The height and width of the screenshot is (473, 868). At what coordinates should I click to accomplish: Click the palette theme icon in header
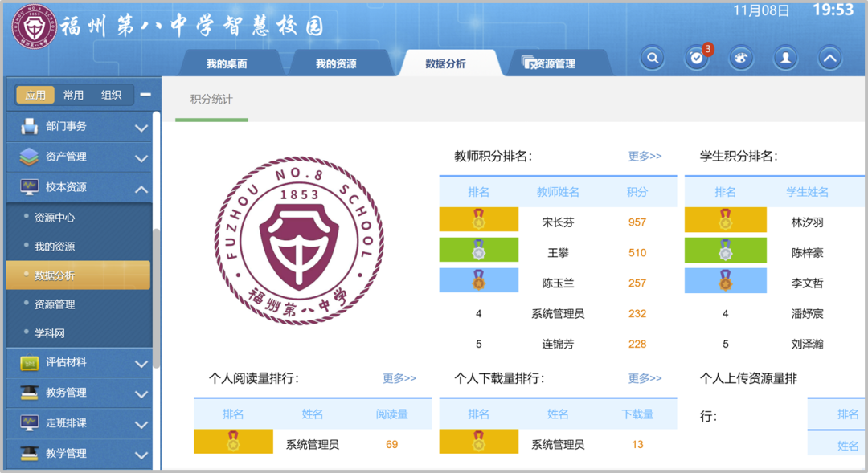pos(741,58)
